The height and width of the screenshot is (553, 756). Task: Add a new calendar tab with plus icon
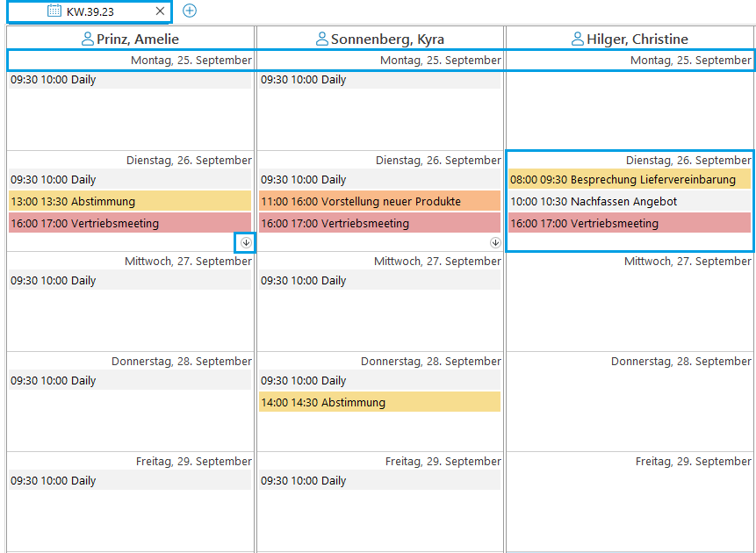190,11
